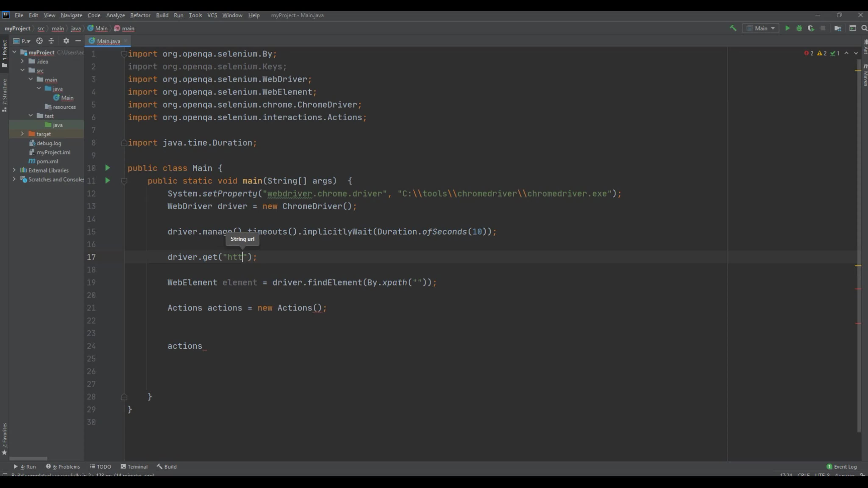Screen dimensions: 868x488
Task: Click myProject breadcrumb in navigation bar
Action: (x=17, y=28)
